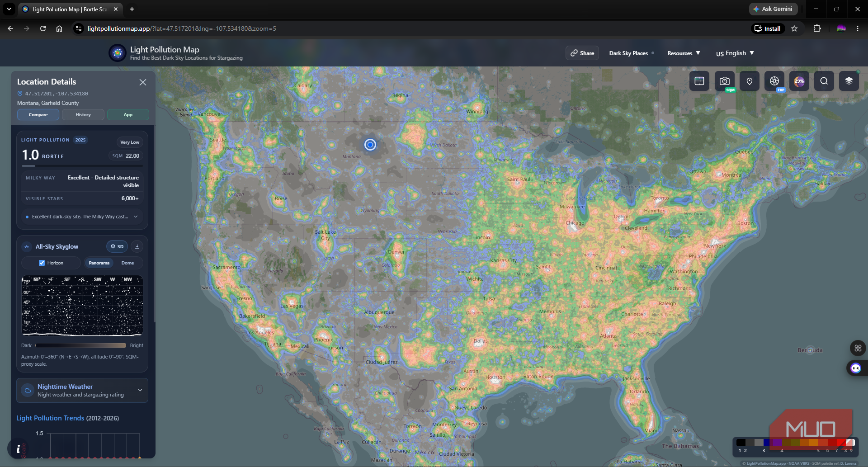Click the Very Low pollution badge
This screenshot has height=467, width=868.
click(130, 142)
